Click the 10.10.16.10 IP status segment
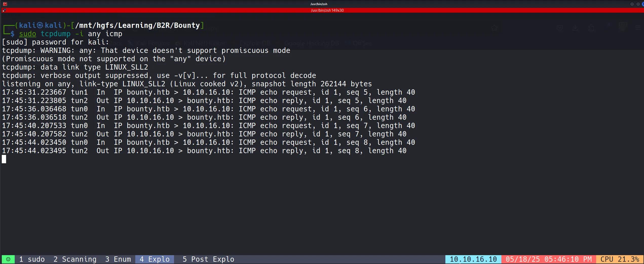Screen dimensions: 644x264 pyautogui.click(x=473, y=259)
